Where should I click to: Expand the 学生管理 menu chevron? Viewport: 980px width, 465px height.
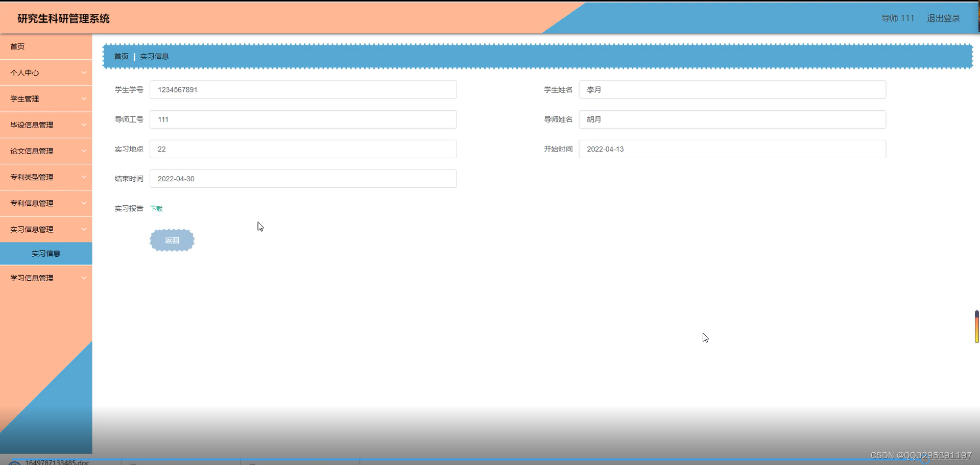point(84,99)
